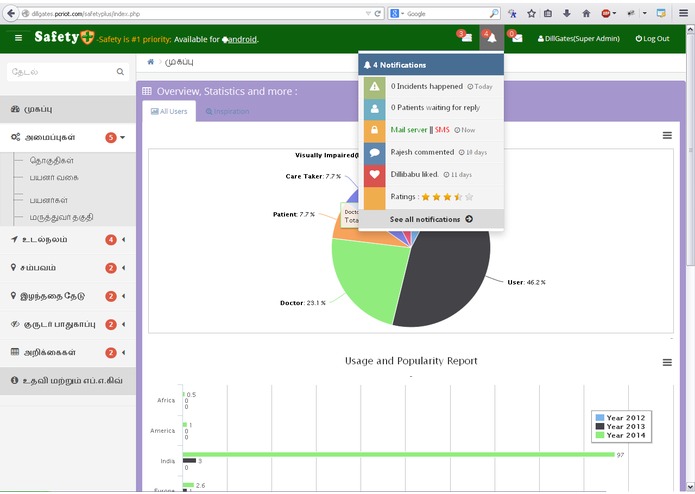This screenshot has height=494, width=695.
Task: Focus the தேடல் sidebar search field
Action: point(68,72)
